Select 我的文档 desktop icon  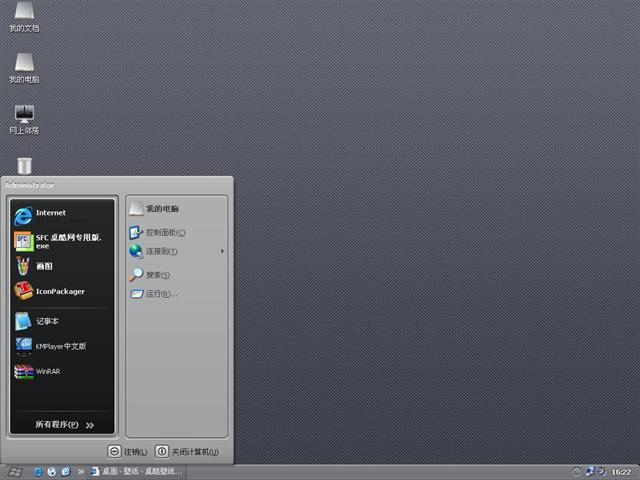pyautogui.click(x=24, y=17)
